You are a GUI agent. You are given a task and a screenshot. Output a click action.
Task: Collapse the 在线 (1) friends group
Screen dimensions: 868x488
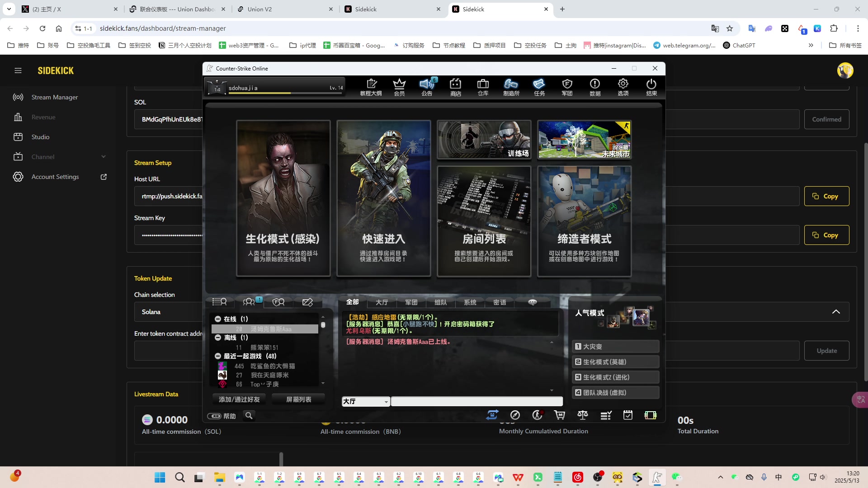[218, 319]
